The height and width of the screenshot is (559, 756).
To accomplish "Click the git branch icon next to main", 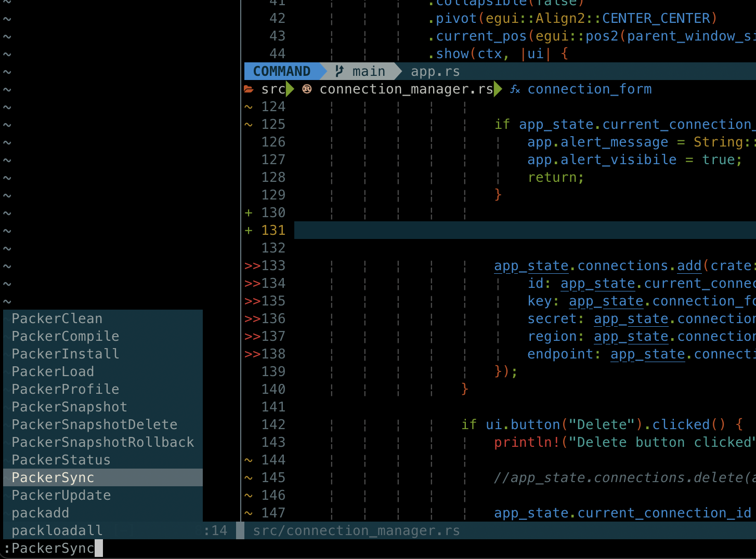I will 338,71.
